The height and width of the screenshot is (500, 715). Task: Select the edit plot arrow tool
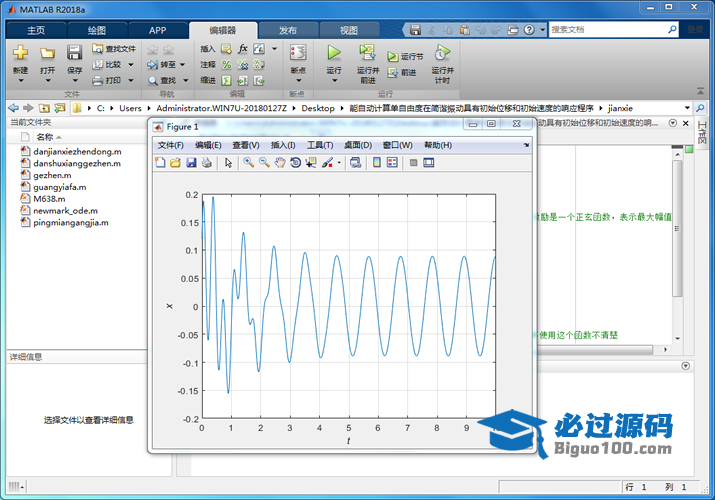pyautogui.click(x=228, y=163)
